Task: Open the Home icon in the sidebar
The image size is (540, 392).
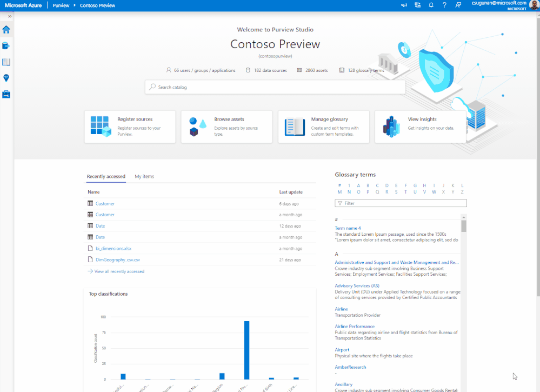Action: 6,30
